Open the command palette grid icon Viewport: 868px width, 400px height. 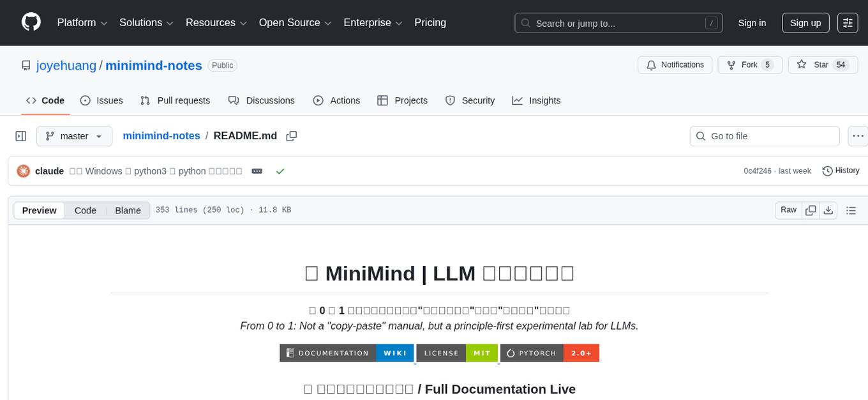coord(847,22)
